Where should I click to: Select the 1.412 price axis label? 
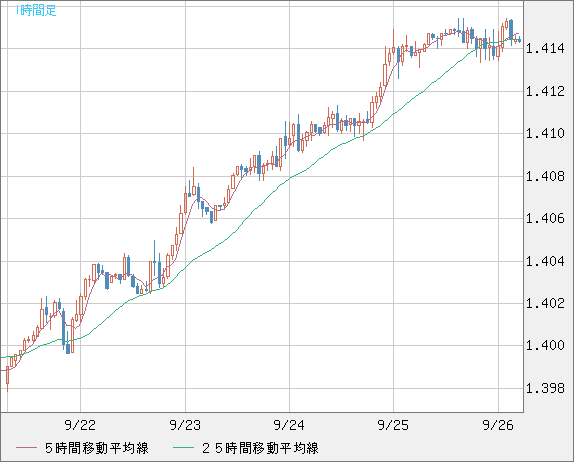coord(545,91)
